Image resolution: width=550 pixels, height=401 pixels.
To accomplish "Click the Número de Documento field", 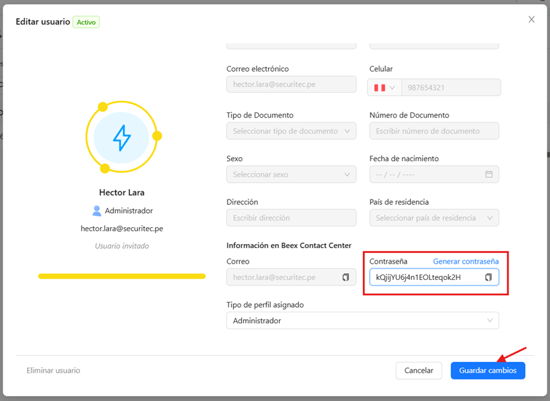I will coord(434,131).
